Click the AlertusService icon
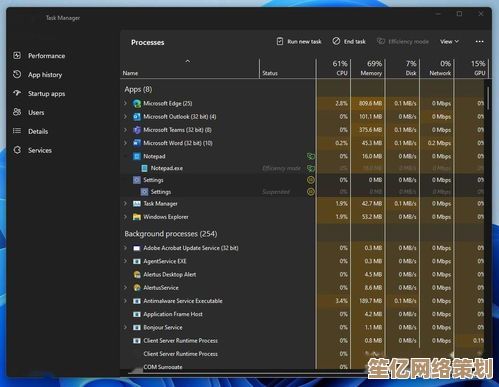 tap(137, 288)
